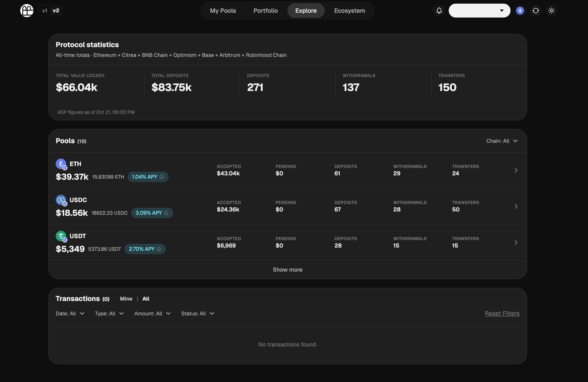Show info for 3.09% APY

166,213
